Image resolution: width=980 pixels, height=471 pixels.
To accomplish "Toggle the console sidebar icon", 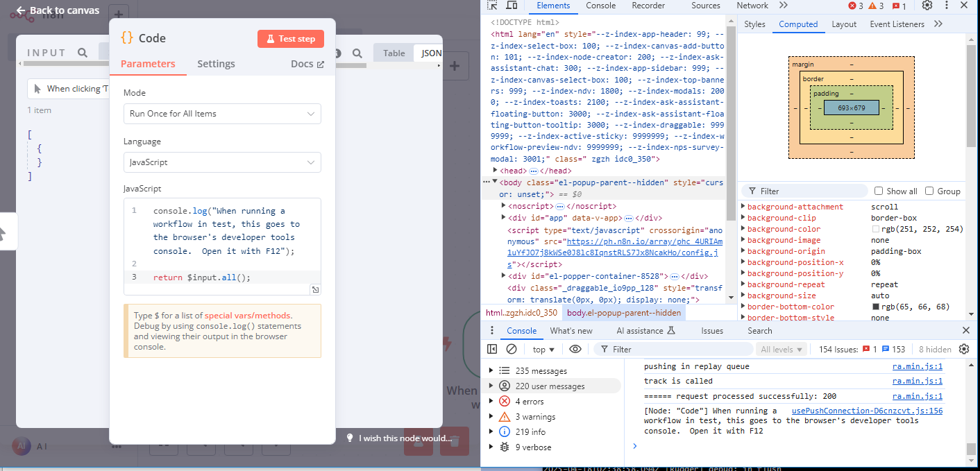I will [x=492, y=350].
